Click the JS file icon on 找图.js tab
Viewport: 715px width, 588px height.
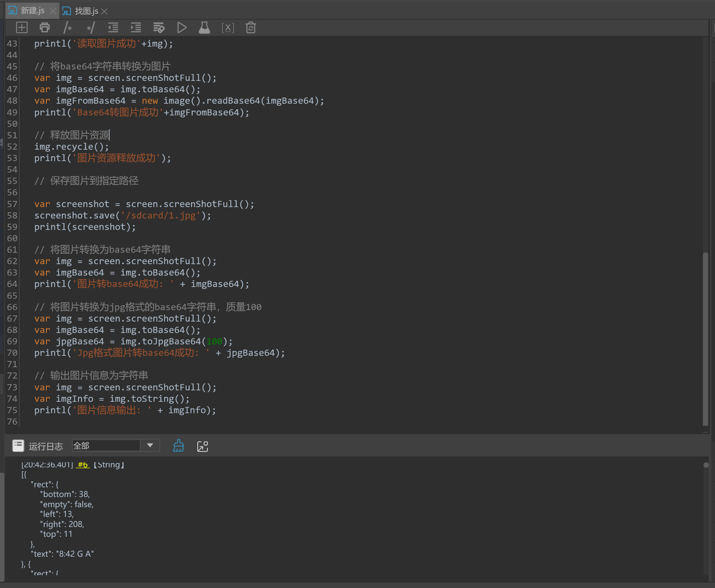tap(67, 11)
